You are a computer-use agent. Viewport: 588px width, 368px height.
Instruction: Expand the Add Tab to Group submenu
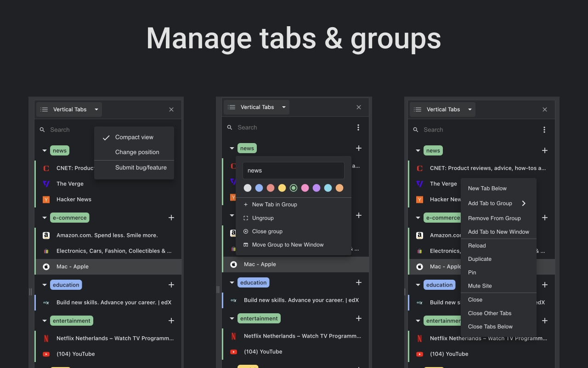(490, 203)
